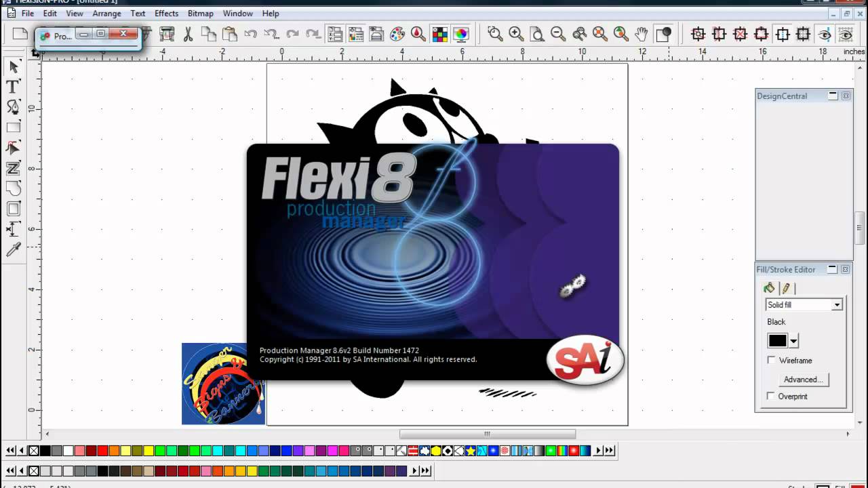This screenshot has width=868, height=488.
Task: Click bottom palette scroll-to-start double arrow
Action: coord(11,471)
